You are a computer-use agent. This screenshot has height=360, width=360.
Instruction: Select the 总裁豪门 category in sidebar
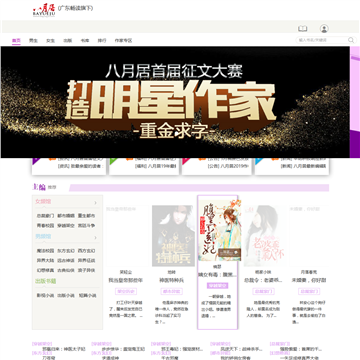click(x=45, y=216)
